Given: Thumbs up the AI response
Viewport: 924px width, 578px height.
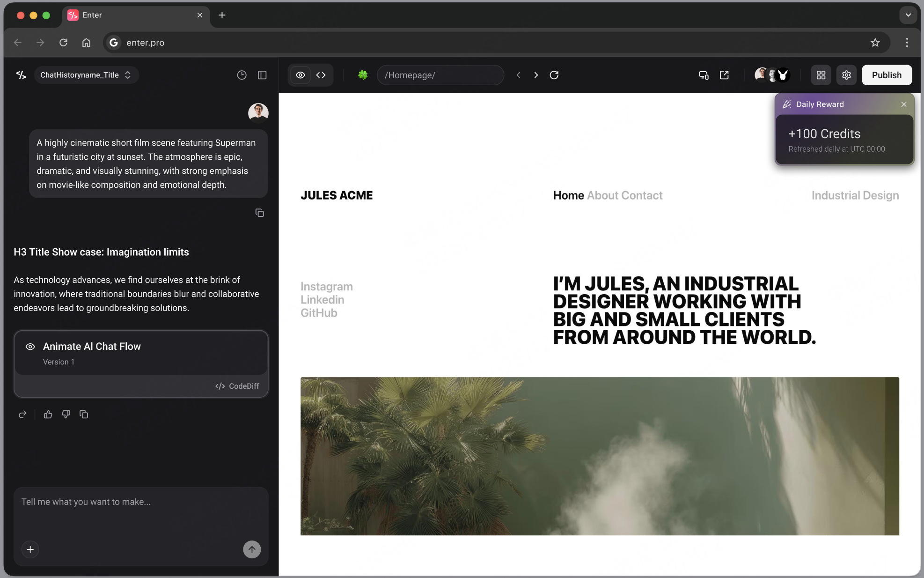Looking at the screenshot, I should (x=48, y=415).
